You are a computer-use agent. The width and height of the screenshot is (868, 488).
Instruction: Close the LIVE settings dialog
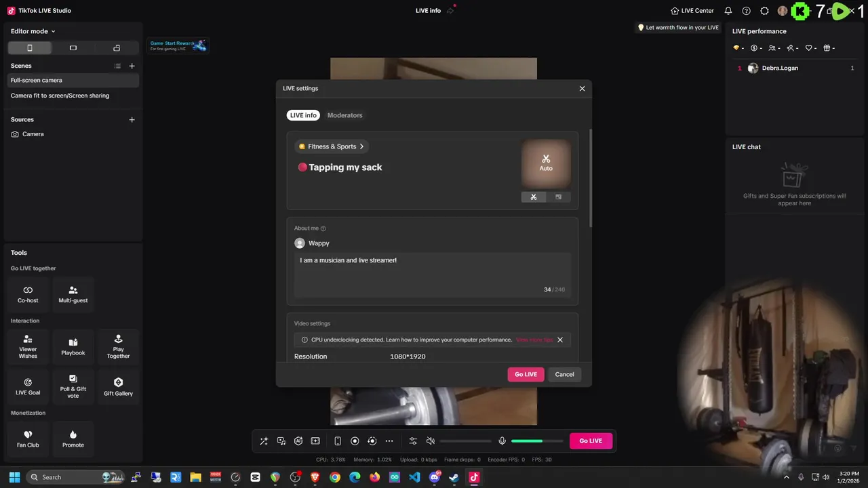(x=582, y=88)
